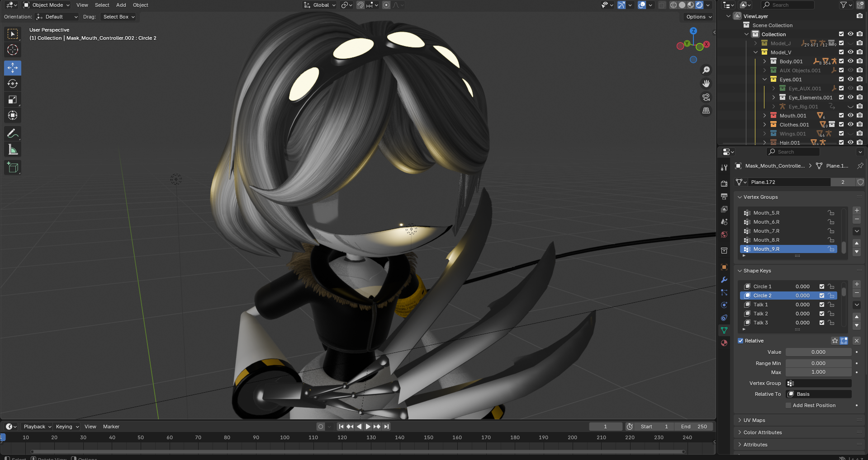The width and height of the screenshot is (868, 460).
Task: Hide Mouth.001 with its eye icon
Action: [850, 115]
